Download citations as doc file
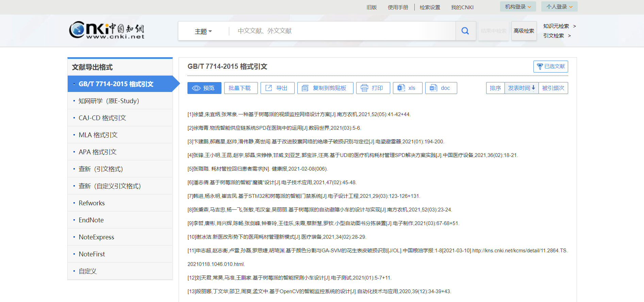Image resolution: width=644 pixels, height=302 pixels. (441, 88)
